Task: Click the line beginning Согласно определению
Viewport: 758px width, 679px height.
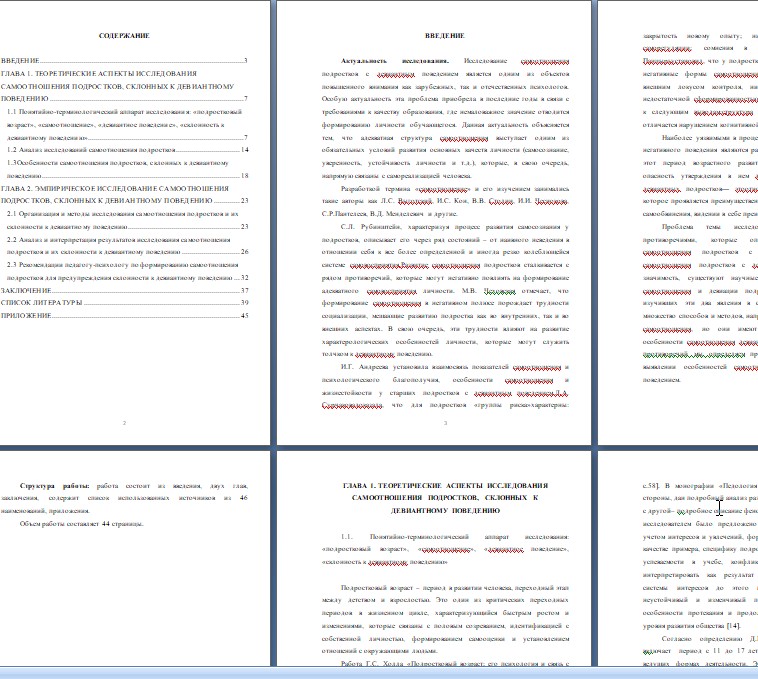Action: pyautogui.click(x=710, y=638)
